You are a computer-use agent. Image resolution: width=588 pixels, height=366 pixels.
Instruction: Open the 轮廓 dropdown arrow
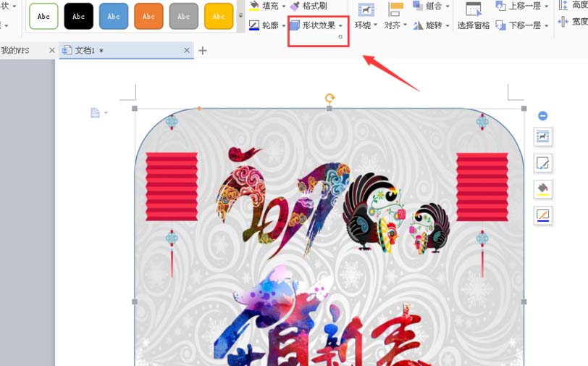[x=284, y=25]
